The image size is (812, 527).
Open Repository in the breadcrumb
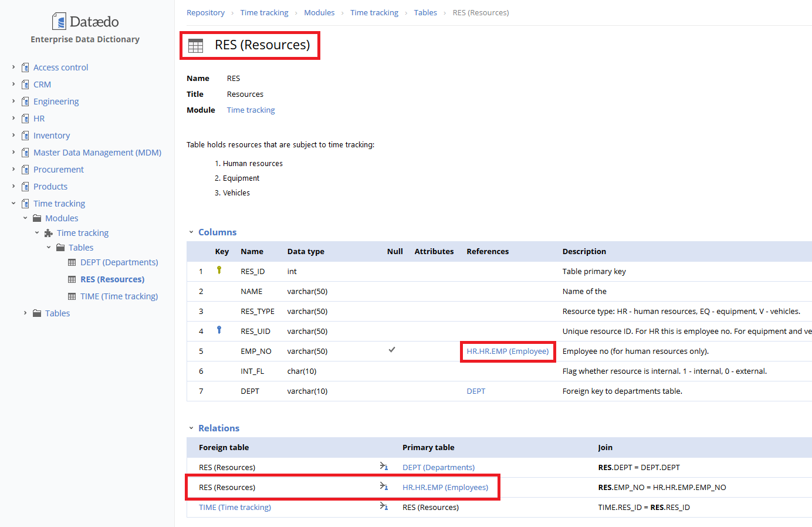tap(205, 13)
